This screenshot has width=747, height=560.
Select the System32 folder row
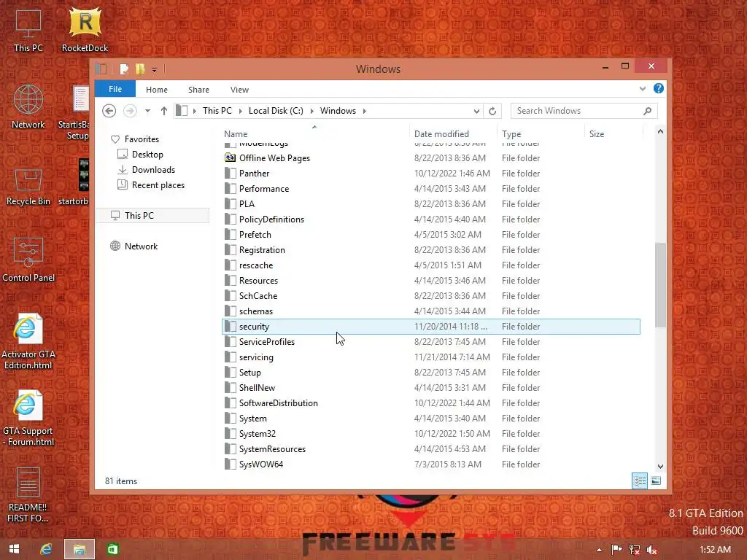click(431, 434)
